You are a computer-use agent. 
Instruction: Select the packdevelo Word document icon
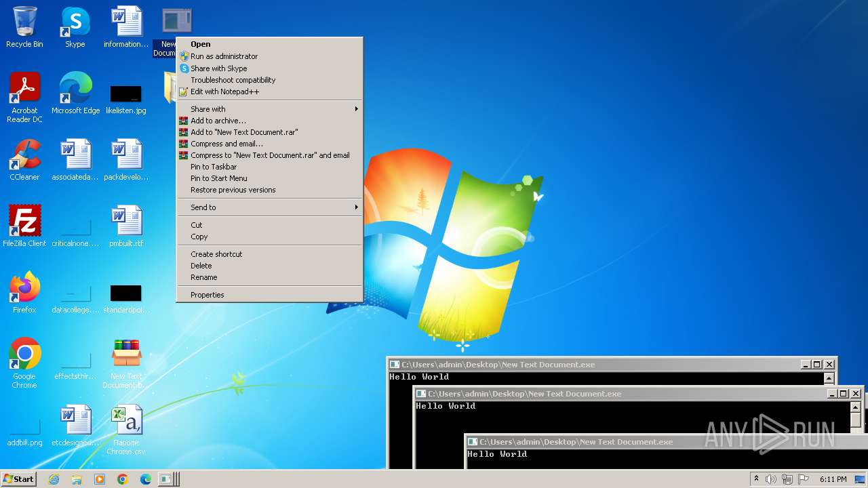tap(126, 160)
